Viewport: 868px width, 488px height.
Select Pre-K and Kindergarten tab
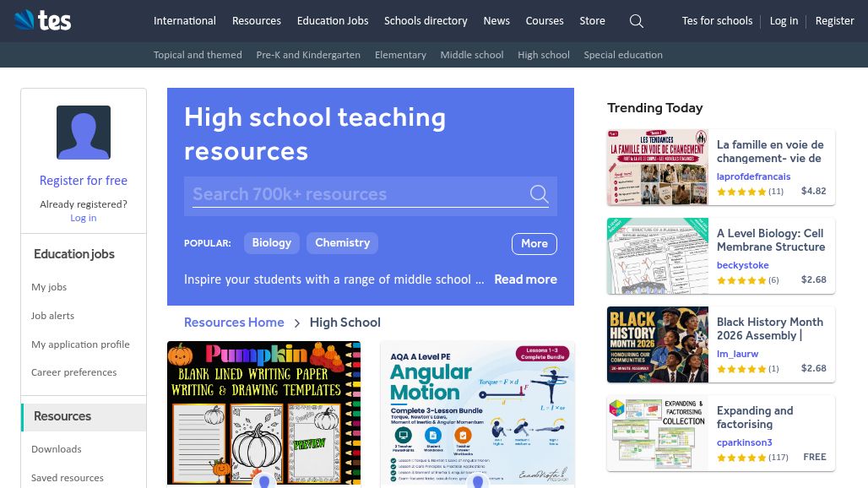click(308, 55)
